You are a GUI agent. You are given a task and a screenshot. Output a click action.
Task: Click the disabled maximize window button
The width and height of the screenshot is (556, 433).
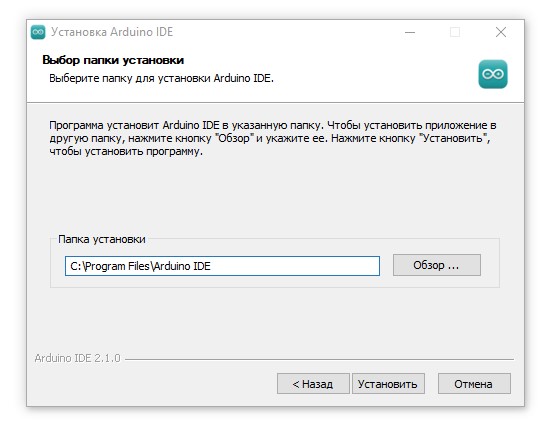455,32
